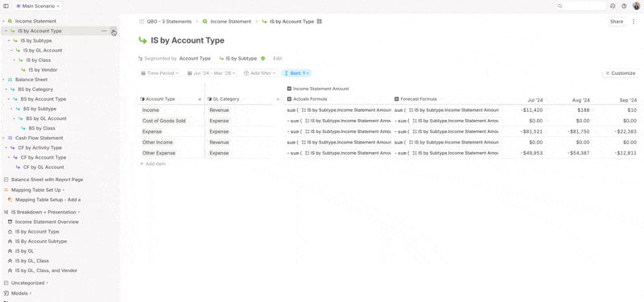Collapse the Cash Flow Statement group
Image resolution: width=644 pixels, height=302 pixels.
coord(3,138)
